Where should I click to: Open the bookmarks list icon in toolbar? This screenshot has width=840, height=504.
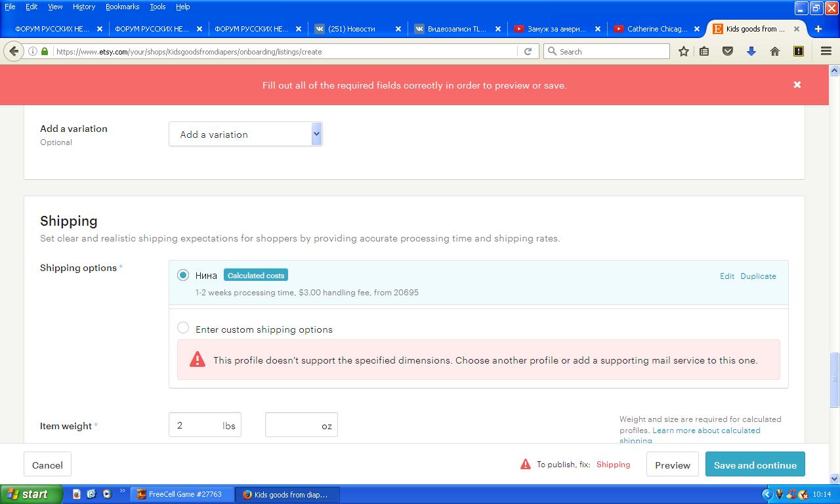704,51
